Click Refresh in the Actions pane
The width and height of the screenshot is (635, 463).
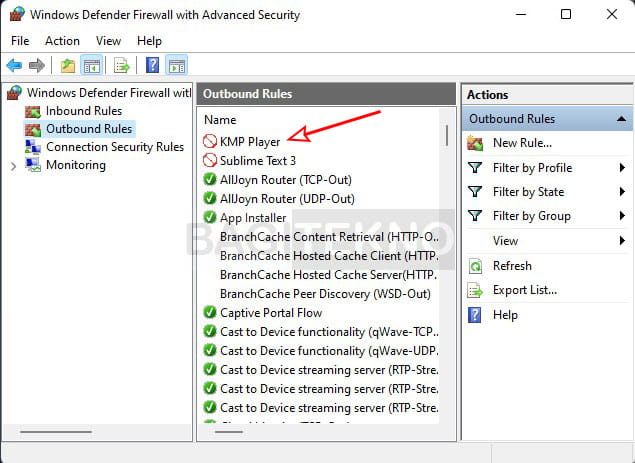click(x=512, y=266)
